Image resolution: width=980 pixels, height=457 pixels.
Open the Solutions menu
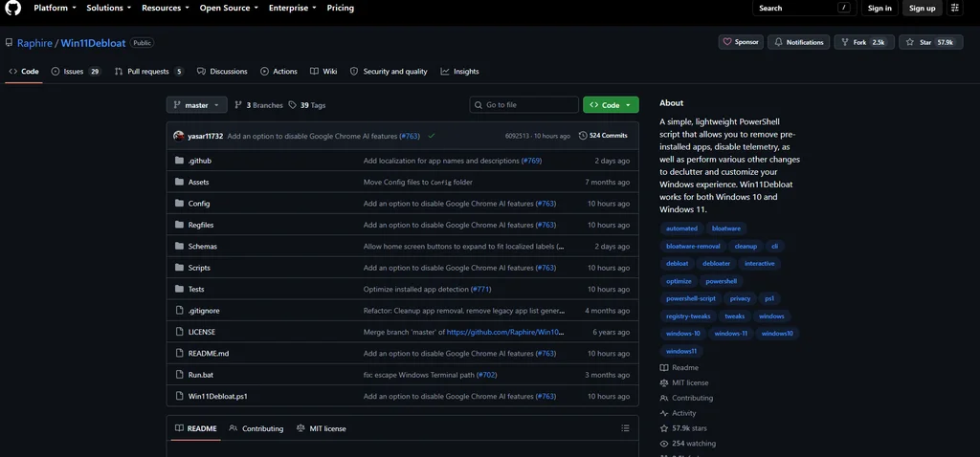pyautogui.click(x=109, y=8)
